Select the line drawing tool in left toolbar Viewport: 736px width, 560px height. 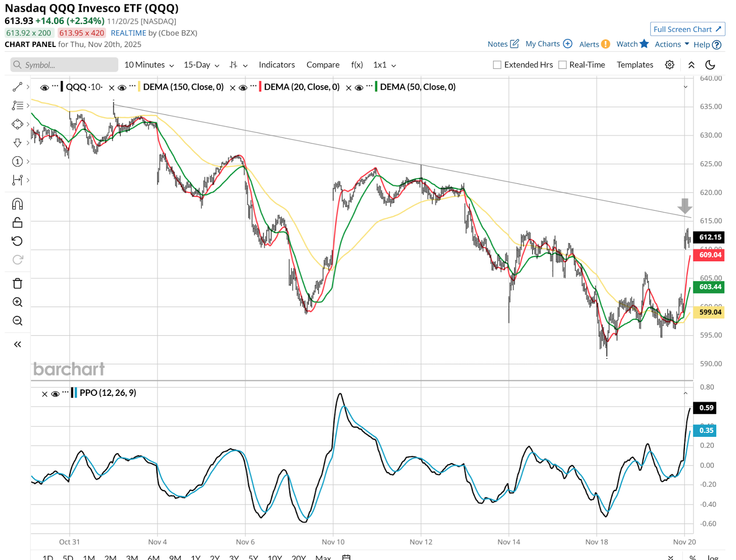point(17,87)
